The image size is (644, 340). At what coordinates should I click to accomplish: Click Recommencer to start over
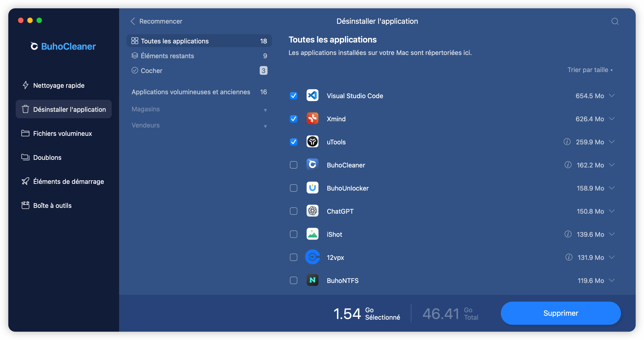tap(160, 21)
